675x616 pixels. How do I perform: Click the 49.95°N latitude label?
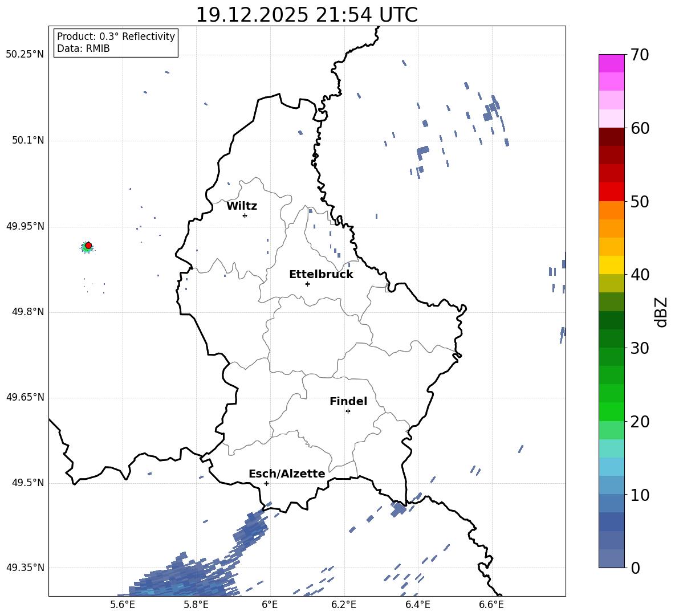click(25, 226)
